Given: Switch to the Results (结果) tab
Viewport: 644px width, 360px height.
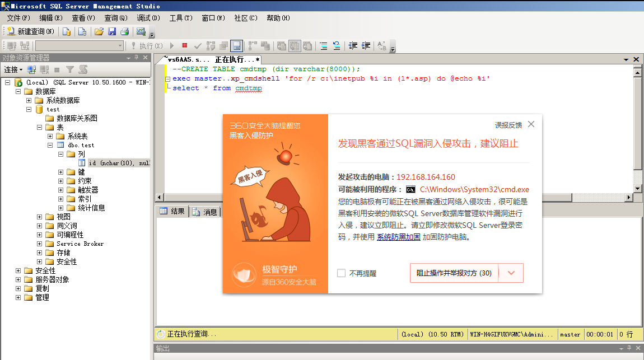Looking at the screenshot, I should 172,212.
